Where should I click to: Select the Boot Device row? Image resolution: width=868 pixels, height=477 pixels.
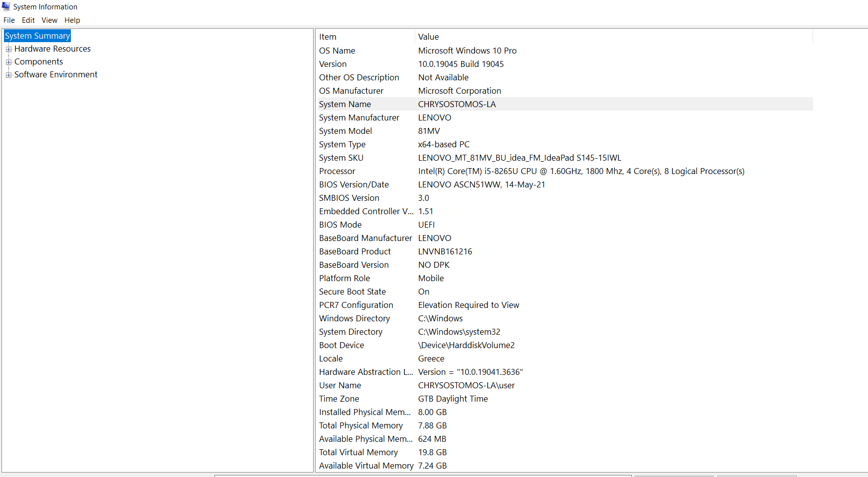pyautogui.click(x=564, y=345)
